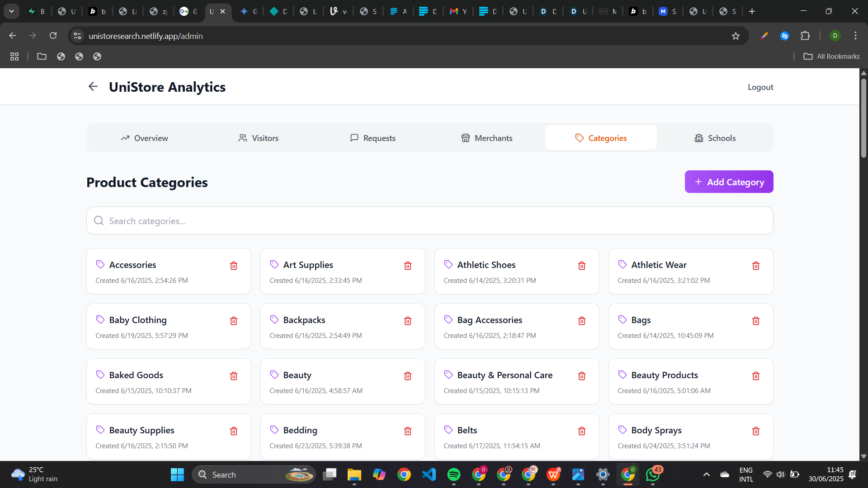
Task: Open the Visitors tab
Action: click(259, 138)
